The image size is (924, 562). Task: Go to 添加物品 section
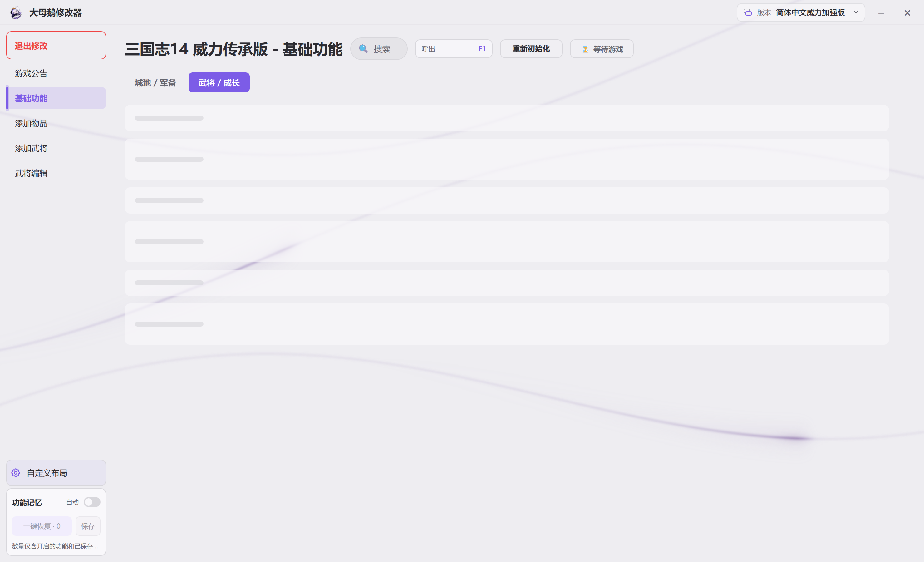[x=56, y=123]
